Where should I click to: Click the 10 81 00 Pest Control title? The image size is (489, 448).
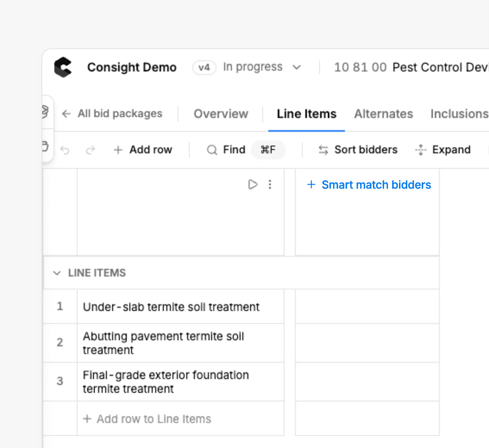point(411,67)
